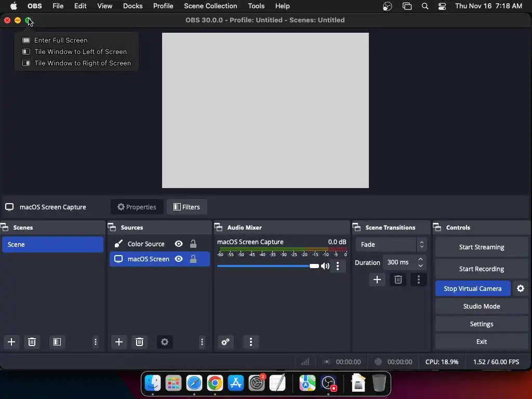Open Control Center in menu bar
This screenshot has height=399, width=532.
pyautogui.click(x=442, y=6)
